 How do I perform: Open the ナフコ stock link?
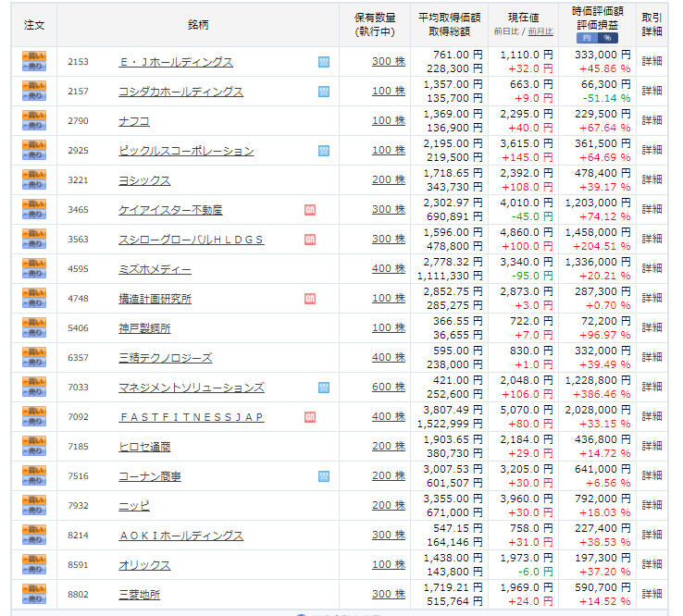pos(133,121)
